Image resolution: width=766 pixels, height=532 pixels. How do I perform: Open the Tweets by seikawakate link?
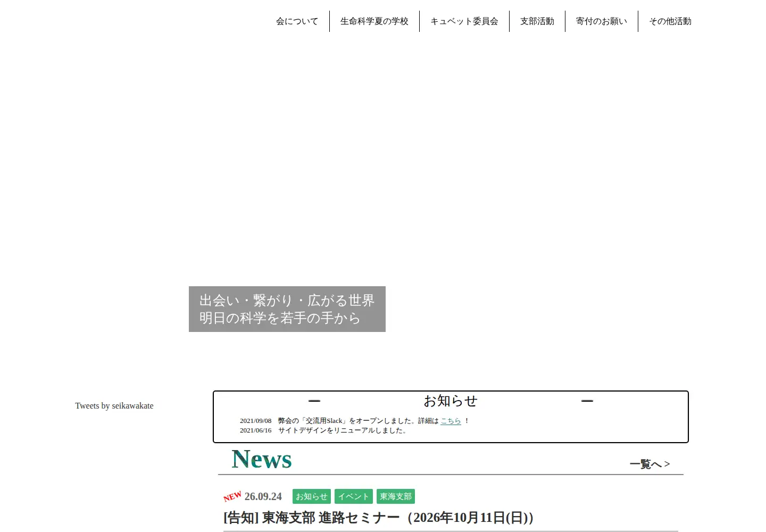pyautogui.click(x=114, y=406)
